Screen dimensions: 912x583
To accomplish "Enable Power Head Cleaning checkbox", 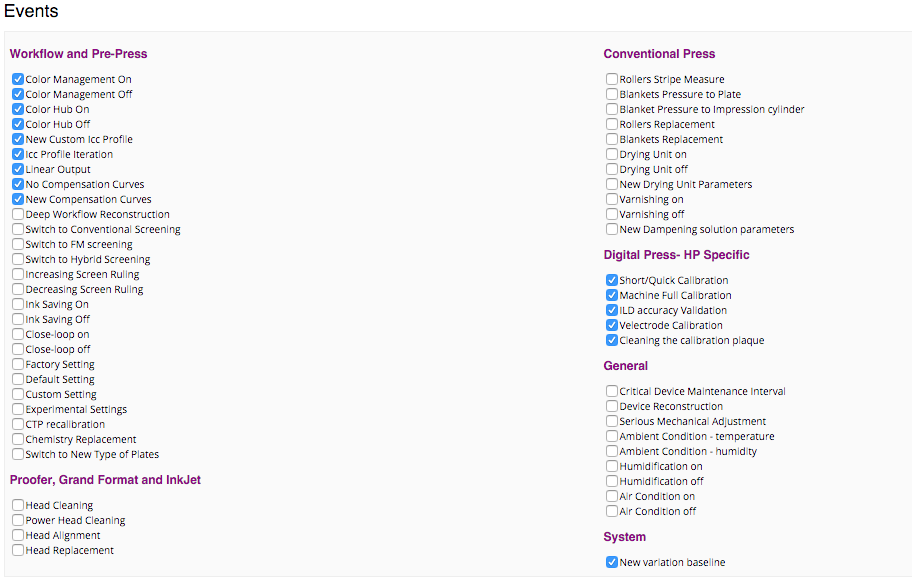I will tap(18, 520).
